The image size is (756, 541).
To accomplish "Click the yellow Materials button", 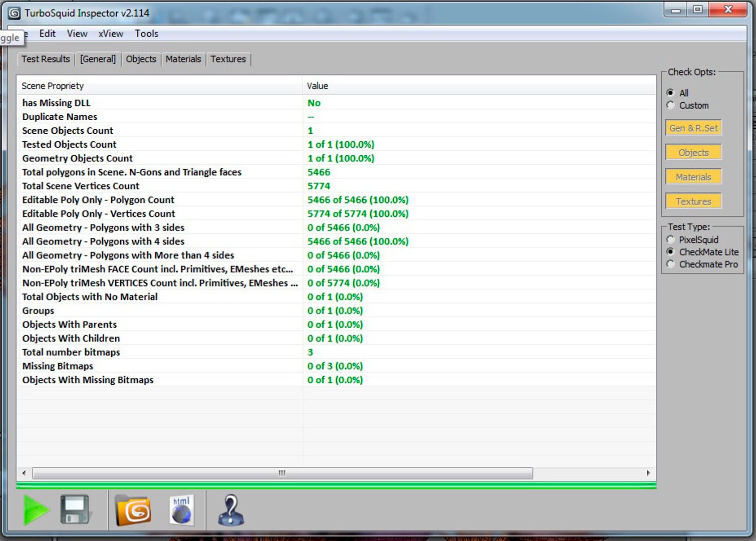I will [x=693, y=177].
